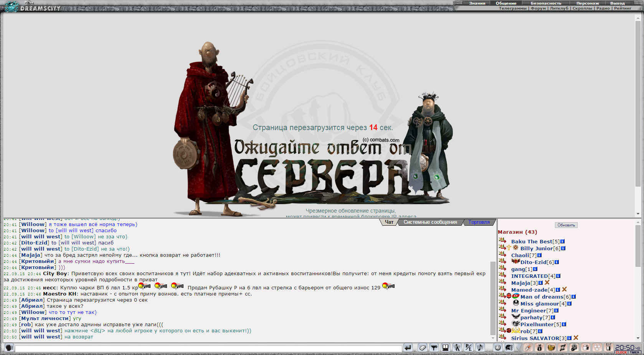Click info icon next to gang[1]
644x355 pixels.
[x=535, y=269]
